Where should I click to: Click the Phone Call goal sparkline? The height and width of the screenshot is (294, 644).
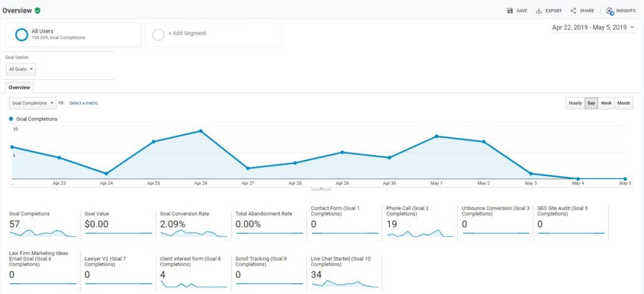click(420, 233)
